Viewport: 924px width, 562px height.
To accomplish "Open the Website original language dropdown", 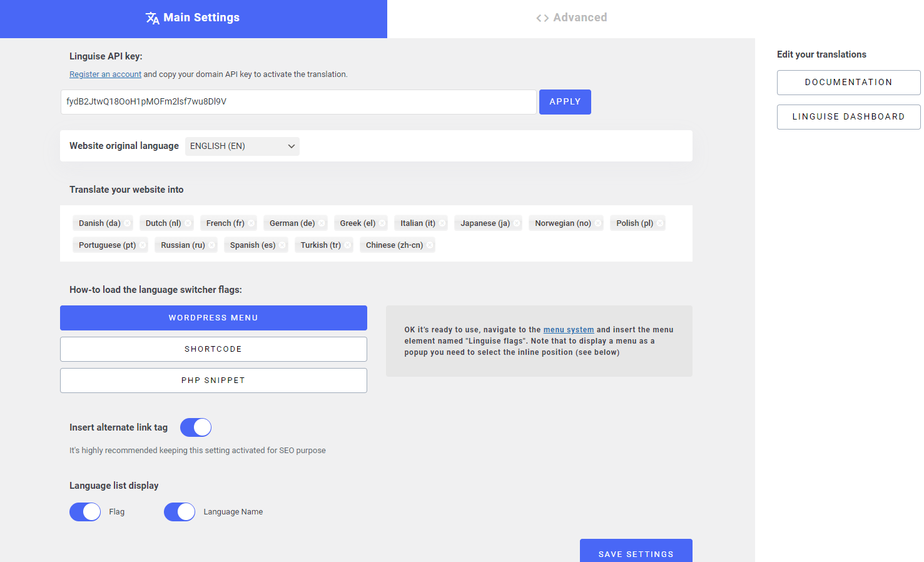I will (242, 146).
